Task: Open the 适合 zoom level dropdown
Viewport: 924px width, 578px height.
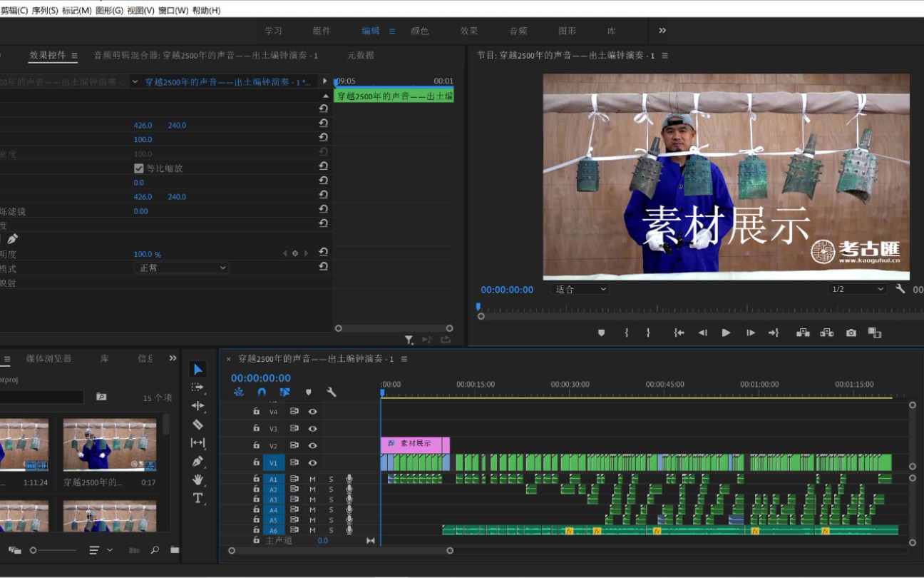Action: [x=580, y=289]
